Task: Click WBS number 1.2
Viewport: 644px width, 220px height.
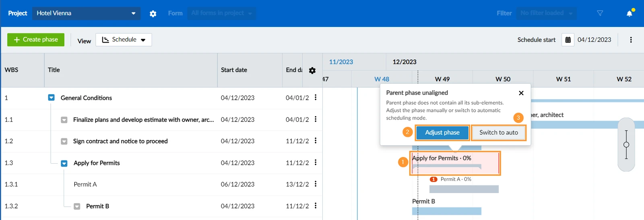Action: point(8,141)
